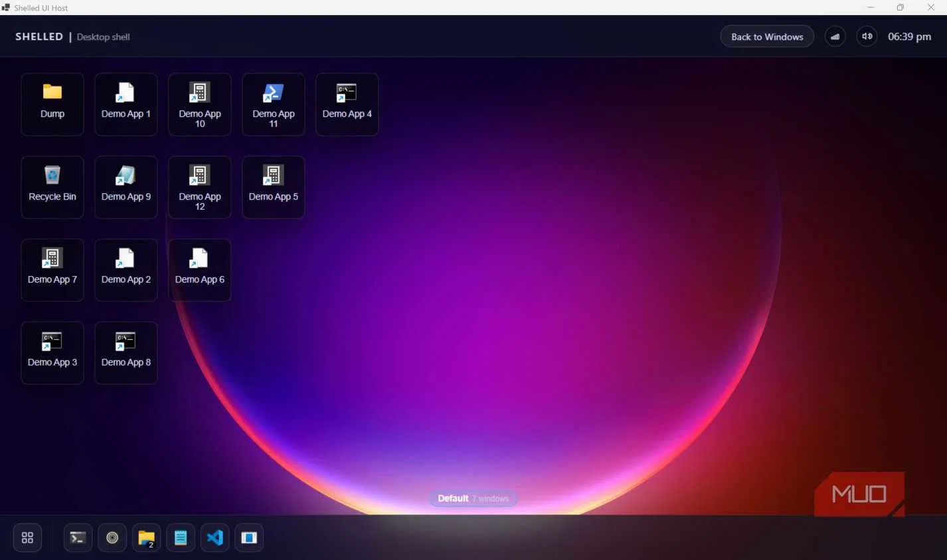This screenshot has height=560, width=947.
Task: Launch Demo App 3 shortcut
Action: click(52, 353)
